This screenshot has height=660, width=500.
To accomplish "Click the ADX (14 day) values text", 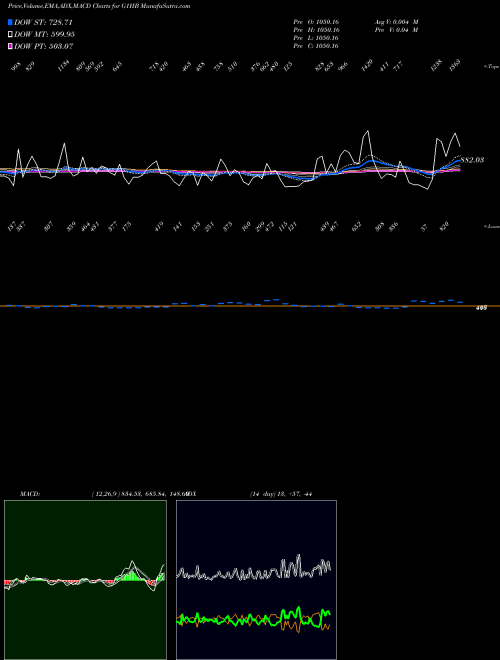I will click(280, 494).
